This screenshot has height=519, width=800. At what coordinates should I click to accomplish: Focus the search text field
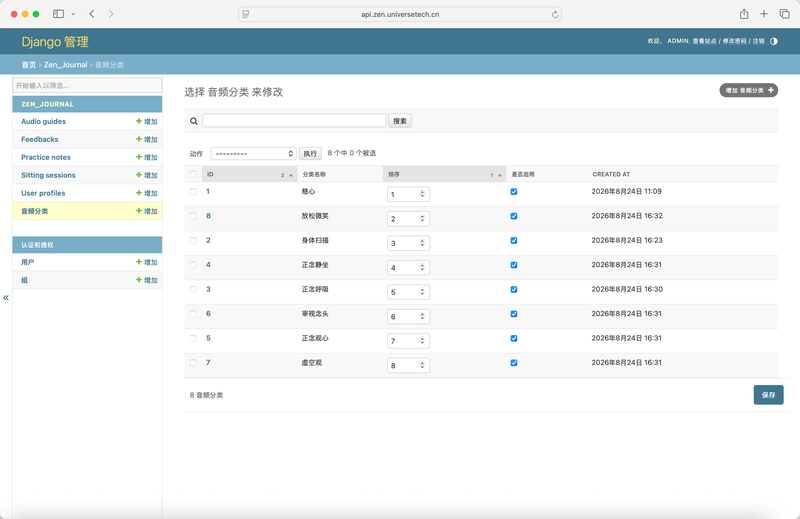[x=294, y=120]
